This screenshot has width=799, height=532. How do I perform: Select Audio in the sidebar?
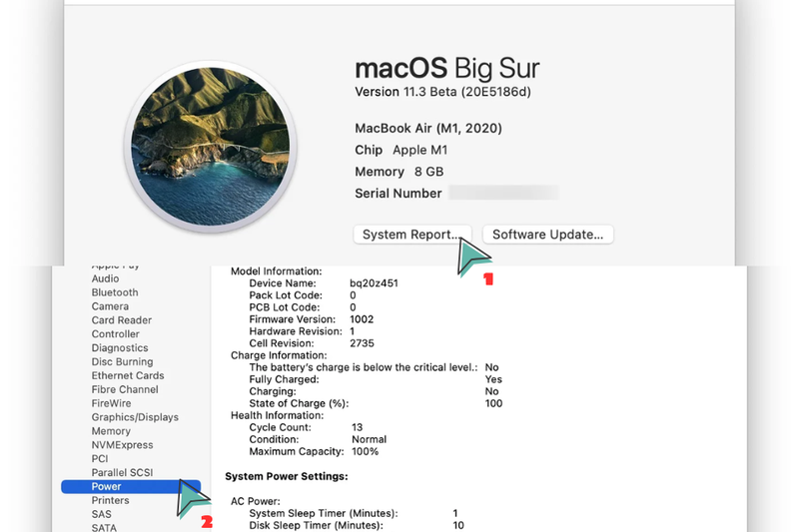coord(105,278)
